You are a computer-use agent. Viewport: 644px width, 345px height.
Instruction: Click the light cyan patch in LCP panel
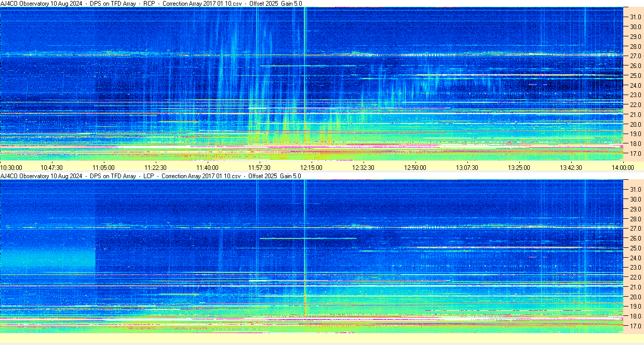coord(49,257)
